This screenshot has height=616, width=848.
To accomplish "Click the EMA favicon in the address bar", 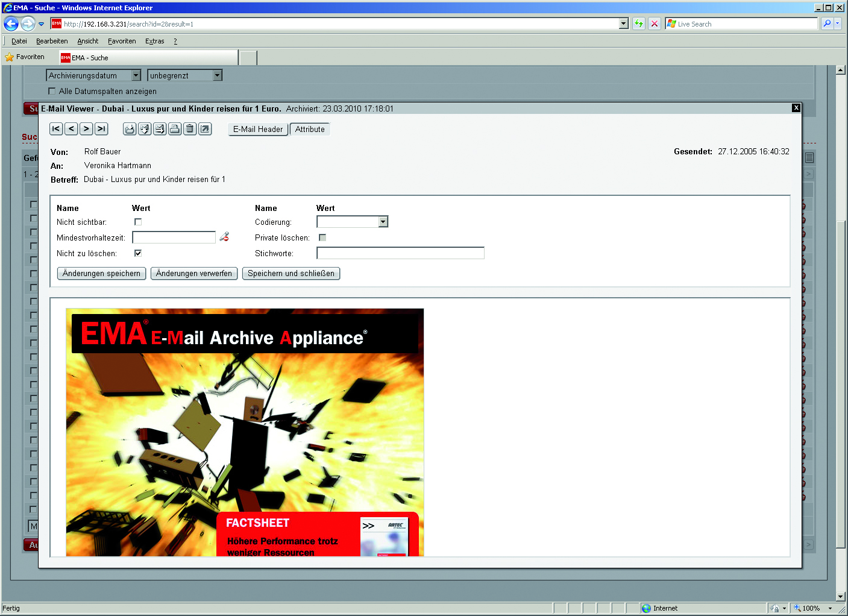I will [x=57, y=24].
